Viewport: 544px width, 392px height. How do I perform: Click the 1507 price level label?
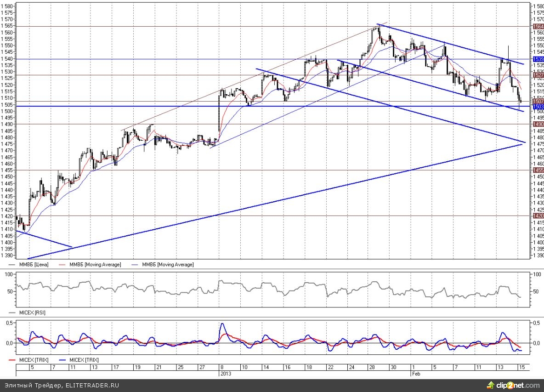pyautogui.click(x=538, y=101)
